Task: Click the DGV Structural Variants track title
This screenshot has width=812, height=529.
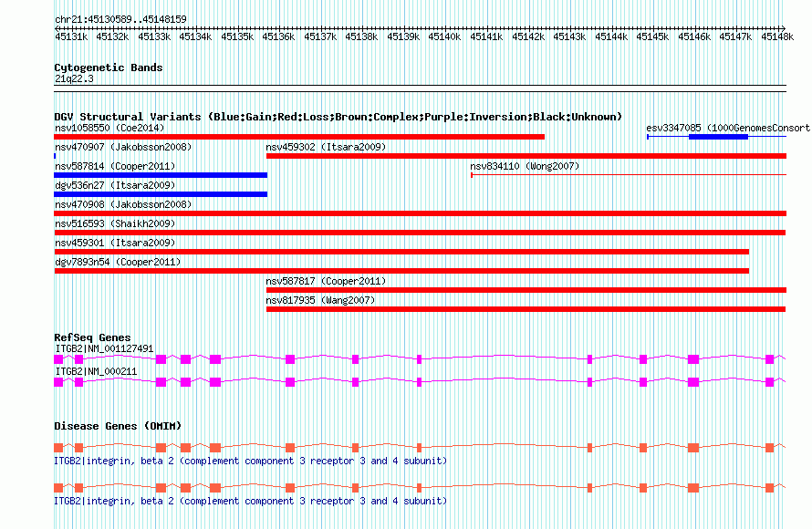Action: [x=338, y=117]
